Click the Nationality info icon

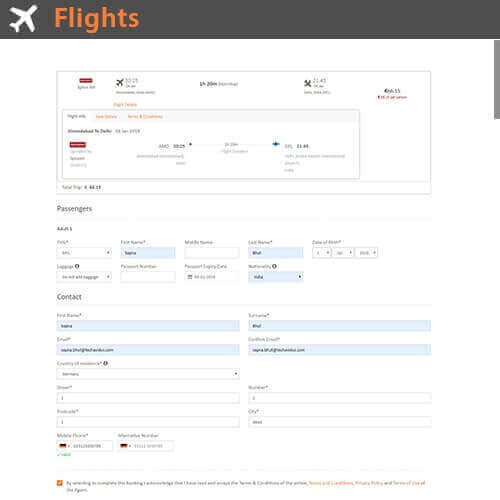click(x=274, y=266)
